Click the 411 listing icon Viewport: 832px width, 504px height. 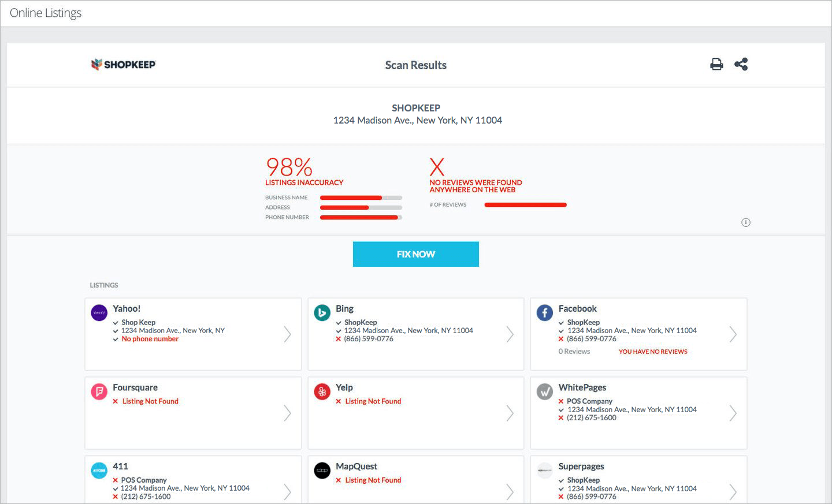pyautogui.click(x=99, y=471)
